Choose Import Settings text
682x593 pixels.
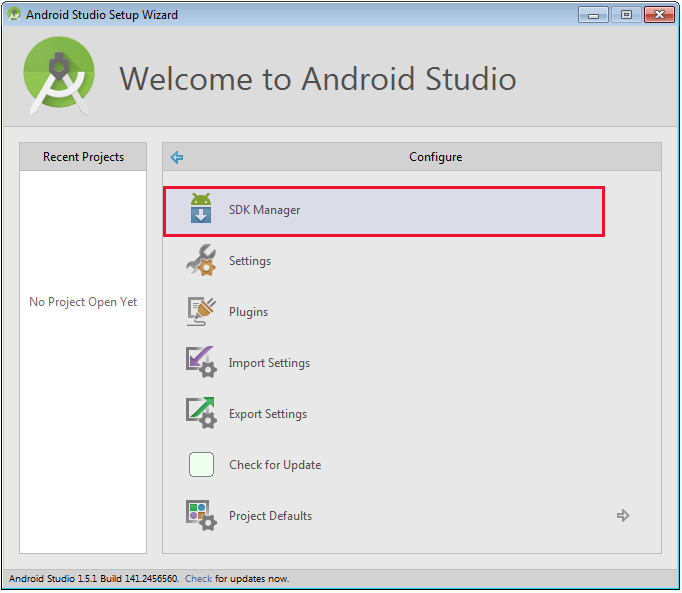point(269,363)
